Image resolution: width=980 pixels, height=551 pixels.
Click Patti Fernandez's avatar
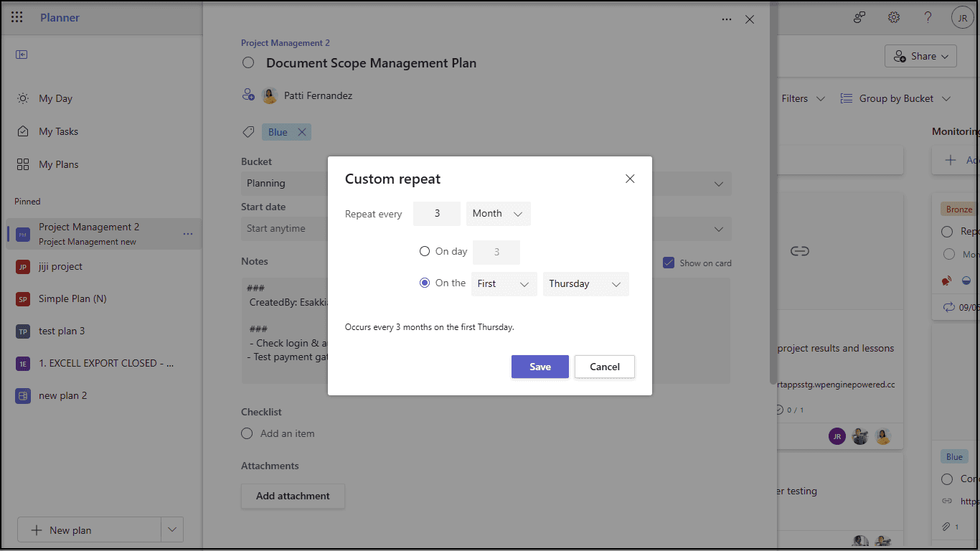(270, 95)
